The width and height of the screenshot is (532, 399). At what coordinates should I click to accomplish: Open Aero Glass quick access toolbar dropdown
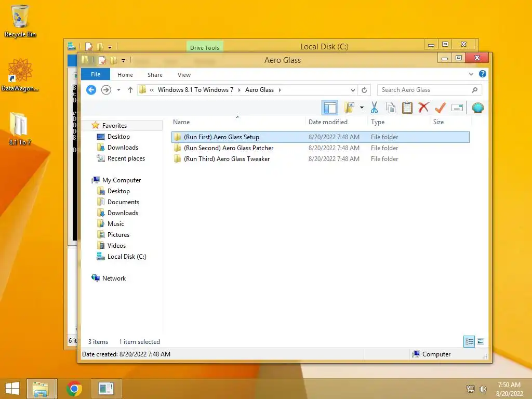click(124, 61)
